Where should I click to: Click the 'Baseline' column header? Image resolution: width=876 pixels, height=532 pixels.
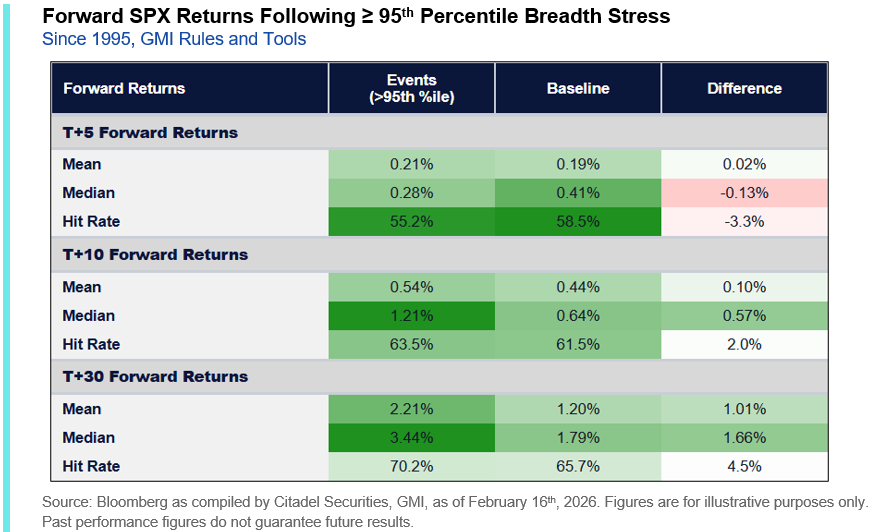click(x=578, y=88)
